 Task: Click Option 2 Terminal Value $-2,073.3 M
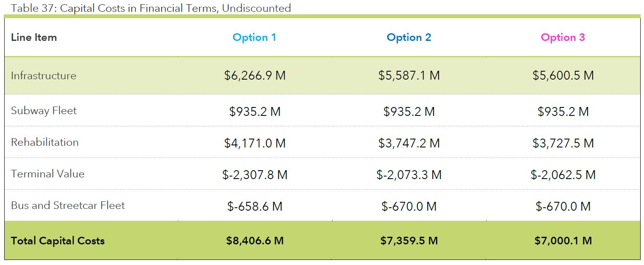tap(409, 175)
